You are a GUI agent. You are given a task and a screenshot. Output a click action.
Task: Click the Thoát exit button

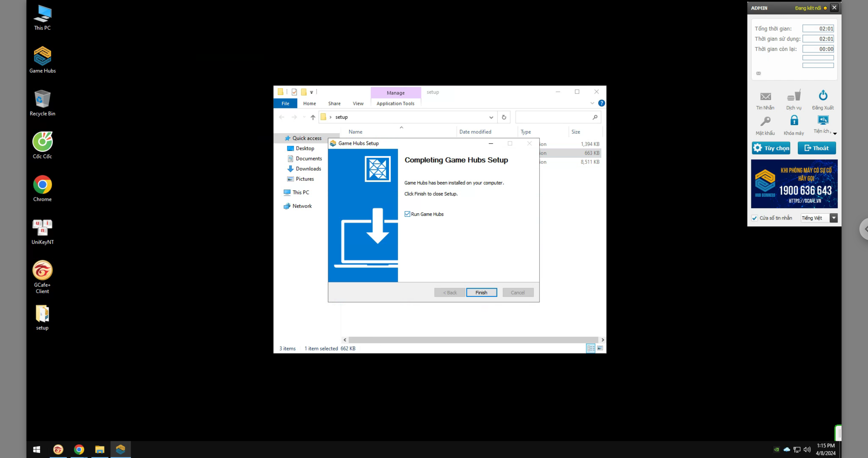[x=817, y=148]
